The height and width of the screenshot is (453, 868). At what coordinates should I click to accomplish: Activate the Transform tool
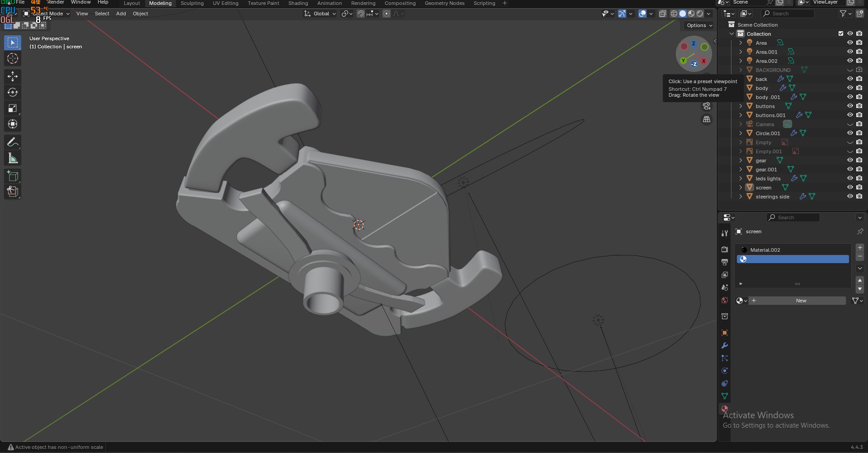coord(13,124)
